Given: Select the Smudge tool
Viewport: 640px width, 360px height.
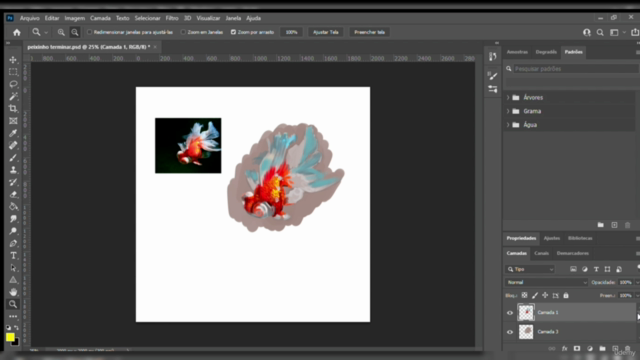Looking at the screenshot, I should coord(13,219).
